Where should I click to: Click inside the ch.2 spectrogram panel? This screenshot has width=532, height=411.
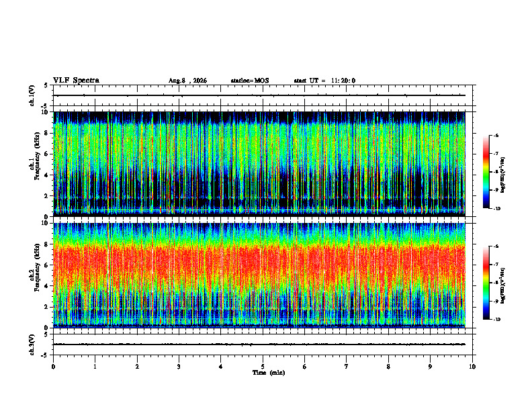click(x=259, y=275)
